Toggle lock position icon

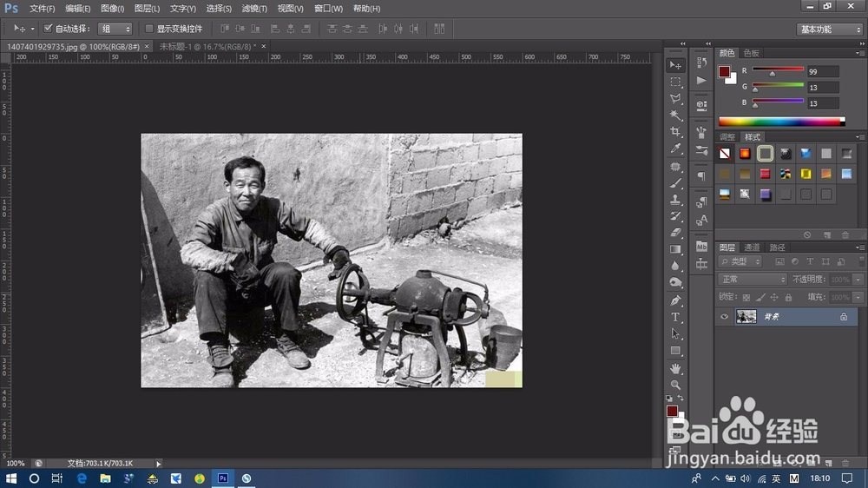[774, 298]
